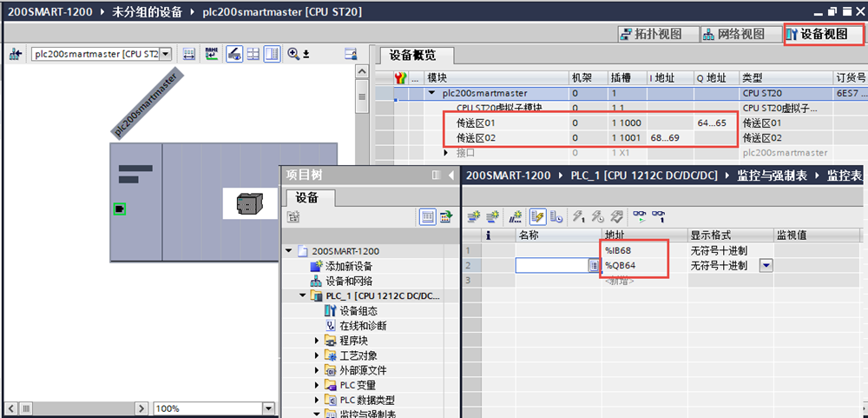This screenshot has width=868, height=418.
Task: Switch to the 设备视图 tab
Action: click(823, 34)
